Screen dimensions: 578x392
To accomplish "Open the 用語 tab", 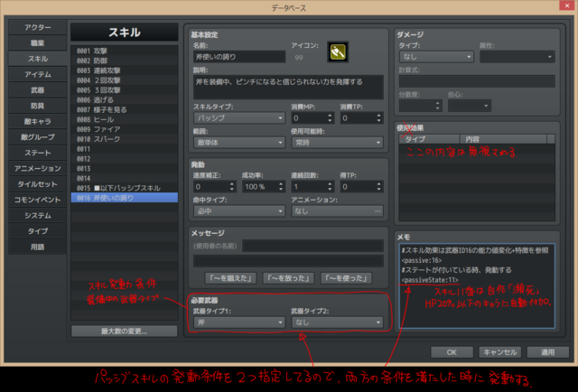I will pos(38,247).
